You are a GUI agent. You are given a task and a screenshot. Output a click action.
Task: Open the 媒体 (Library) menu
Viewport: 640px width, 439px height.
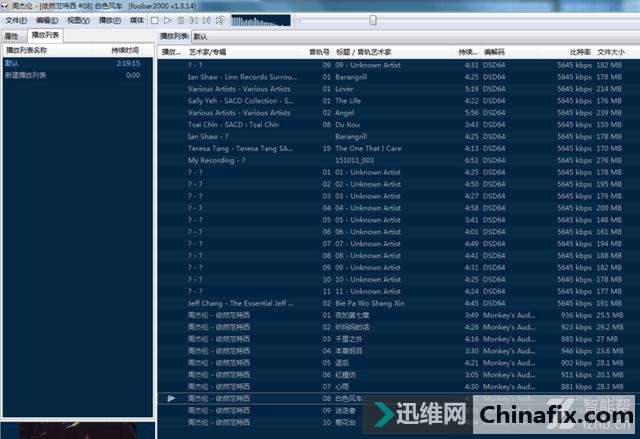tap(137, 20)
